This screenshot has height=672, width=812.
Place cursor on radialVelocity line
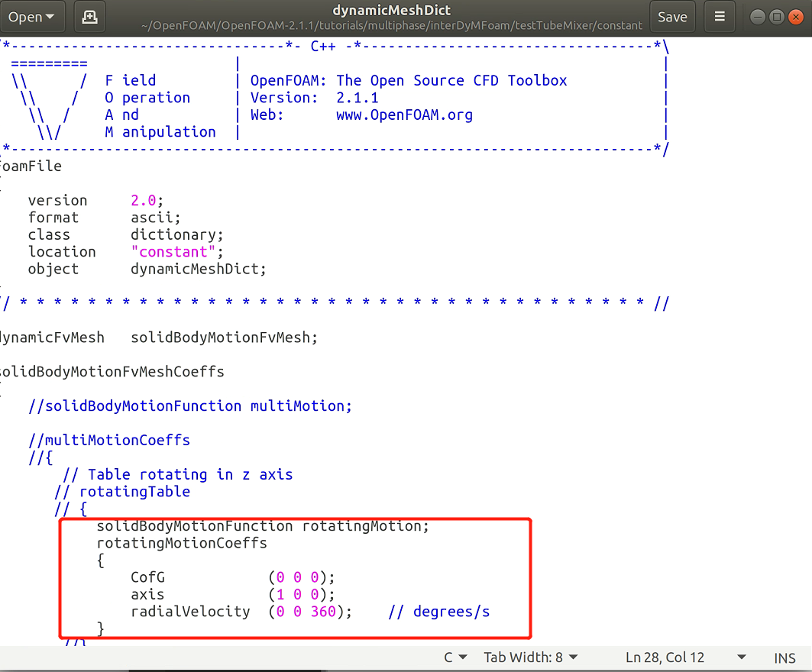(190, 612)
